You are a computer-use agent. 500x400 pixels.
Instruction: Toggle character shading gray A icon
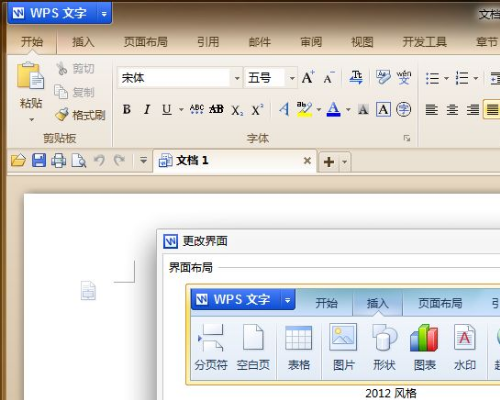pyautogui.click(x=363, y=109)
